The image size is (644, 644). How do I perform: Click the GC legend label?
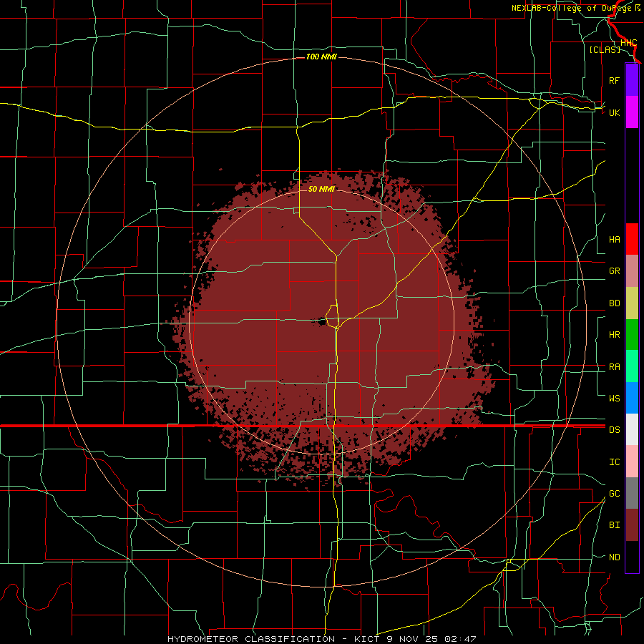[x=614, y=493]
